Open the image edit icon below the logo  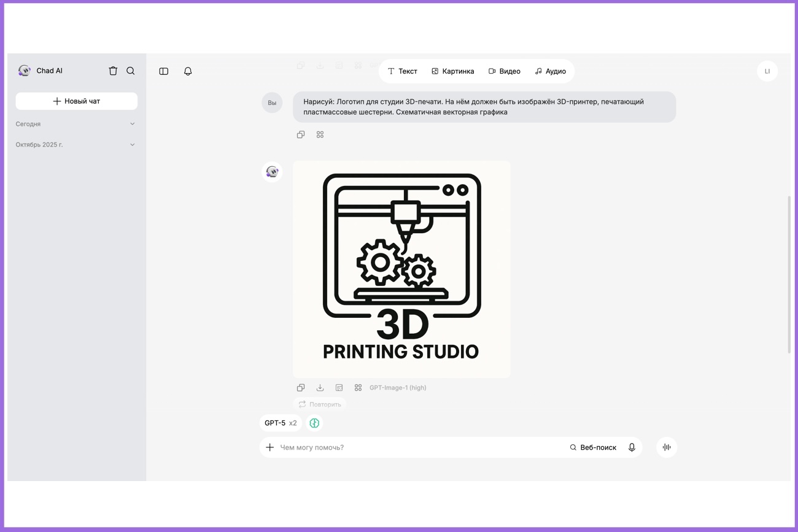click(x=339, y=387)
